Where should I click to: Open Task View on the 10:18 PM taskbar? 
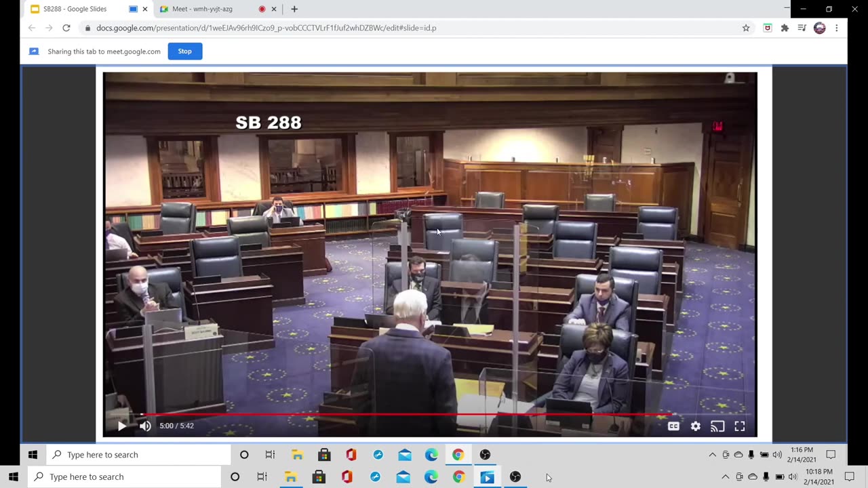click(x=262, y=477)
